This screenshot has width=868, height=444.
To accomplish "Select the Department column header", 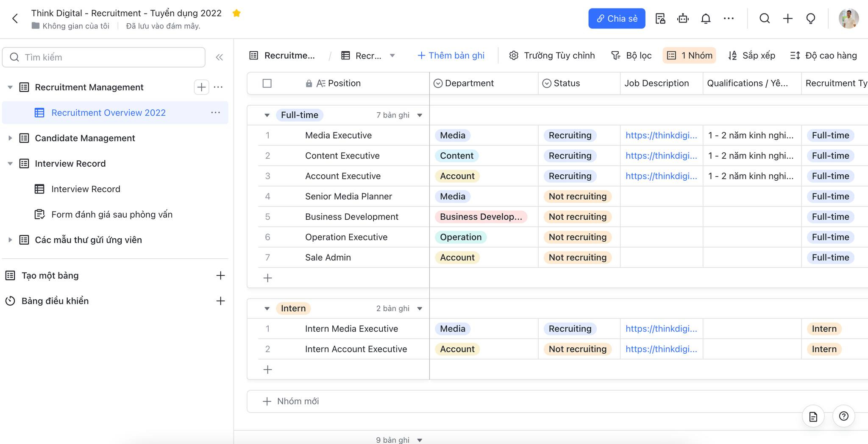I will [x=484, y=83].
